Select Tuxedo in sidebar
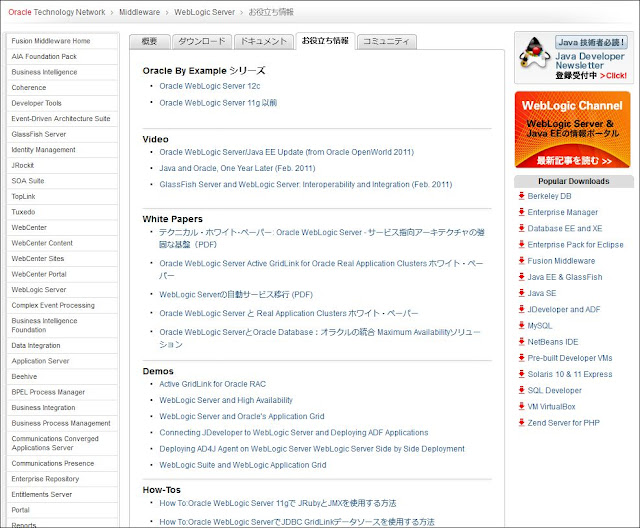The width and height of the screenshot is (640, 528). pyautogui.click(x=62, y=212)
